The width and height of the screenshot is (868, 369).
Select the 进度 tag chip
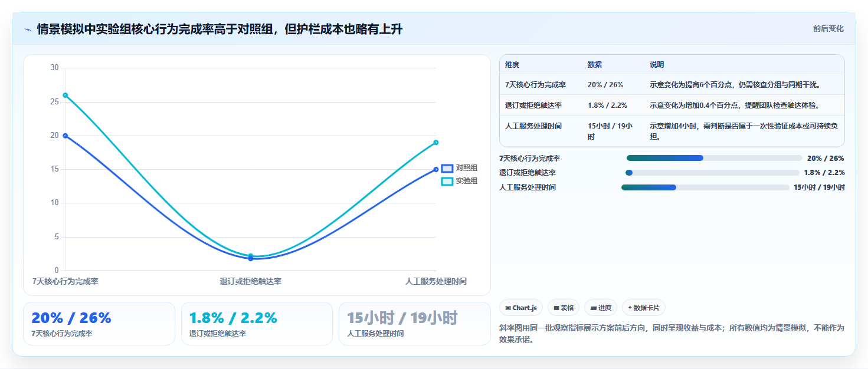(x=601, y=308)
